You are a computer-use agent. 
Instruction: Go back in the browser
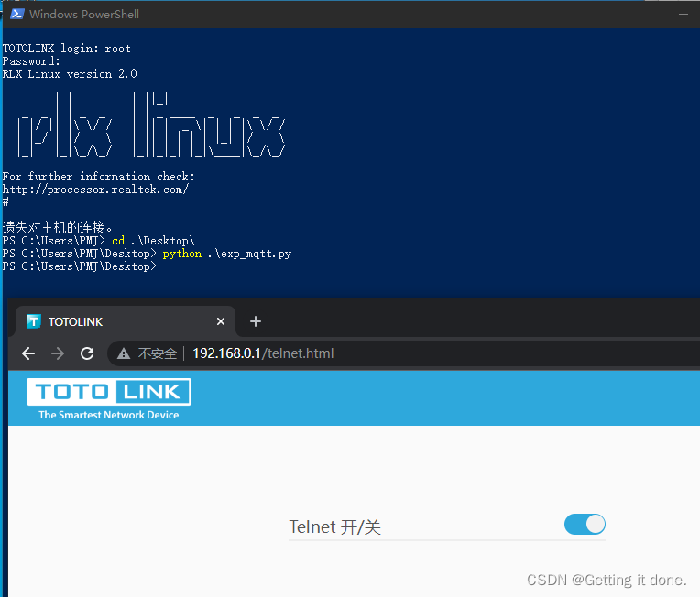(28, 353)
